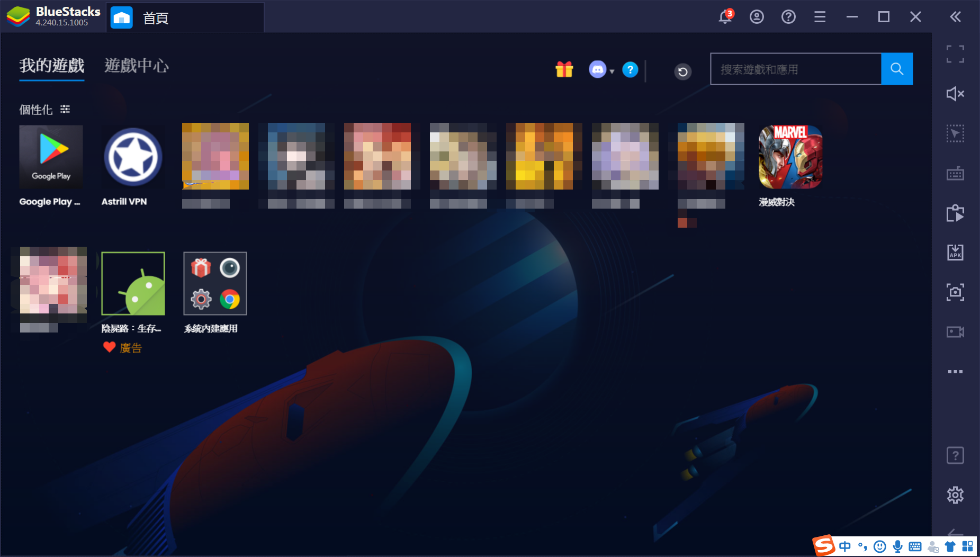
Task: Click the install APK icon
Action: tap(955, 253)
